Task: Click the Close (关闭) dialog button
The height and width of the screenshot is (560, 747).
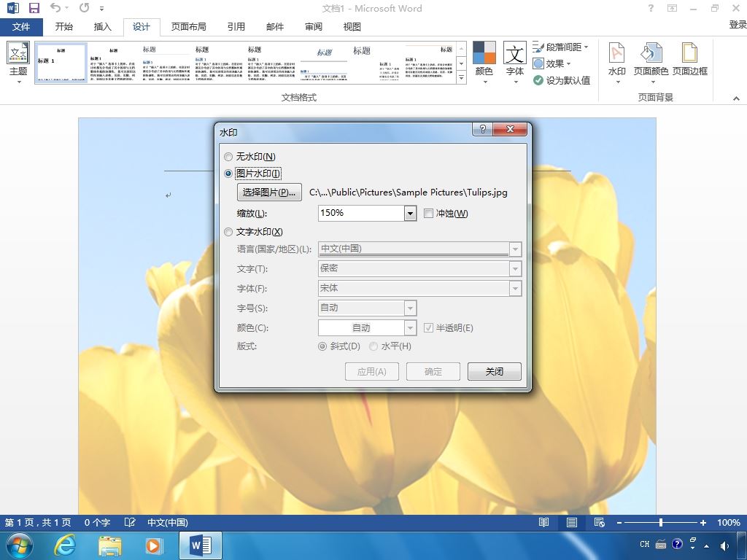Action: (x=495, y=372)
